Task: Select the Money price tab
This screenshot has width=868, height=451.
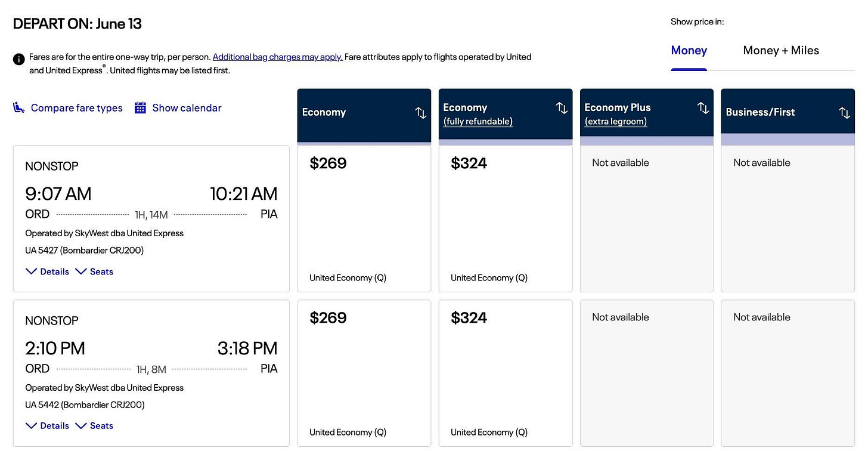Action: pyautogui.click(x=689, y=51)
